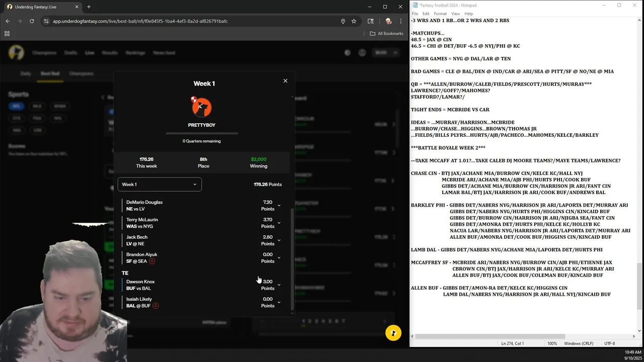Click the Notepad scroll-down arrow
Image resolution: width=644 pixels, height=362 pixels.
pos(639,330)
